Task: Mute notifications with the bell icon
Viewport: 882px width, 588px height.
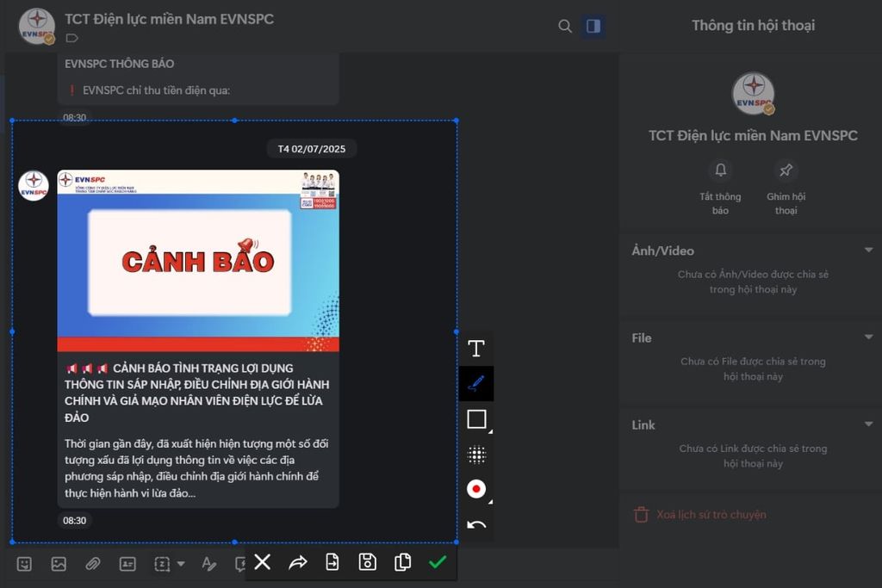Action: pyautogui.click(x=721, y=170)
